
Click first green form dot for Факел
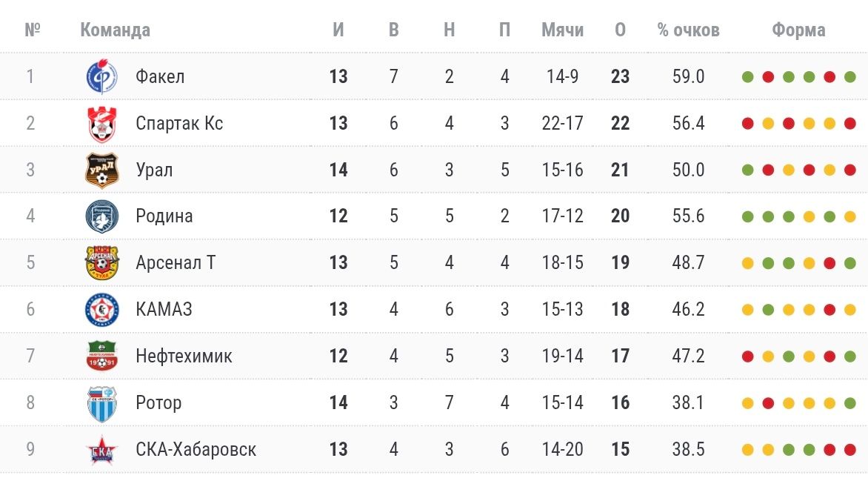[748, 77]
